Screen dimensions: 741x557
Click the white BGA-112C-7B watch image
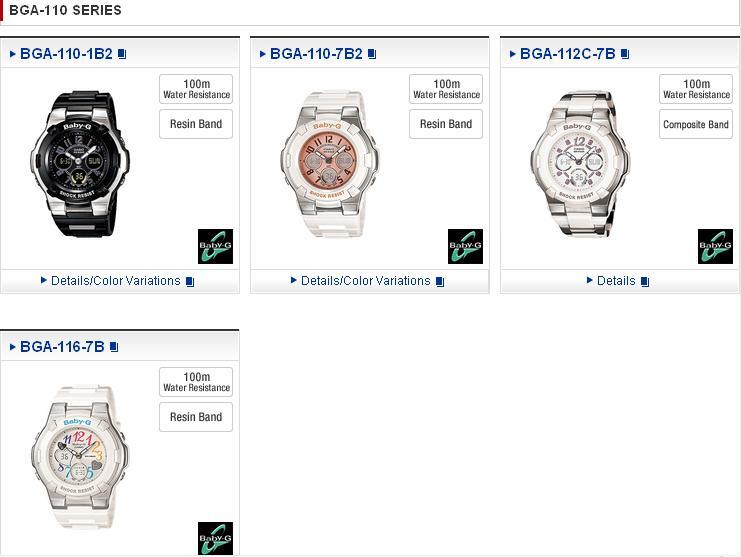(580, 163)
